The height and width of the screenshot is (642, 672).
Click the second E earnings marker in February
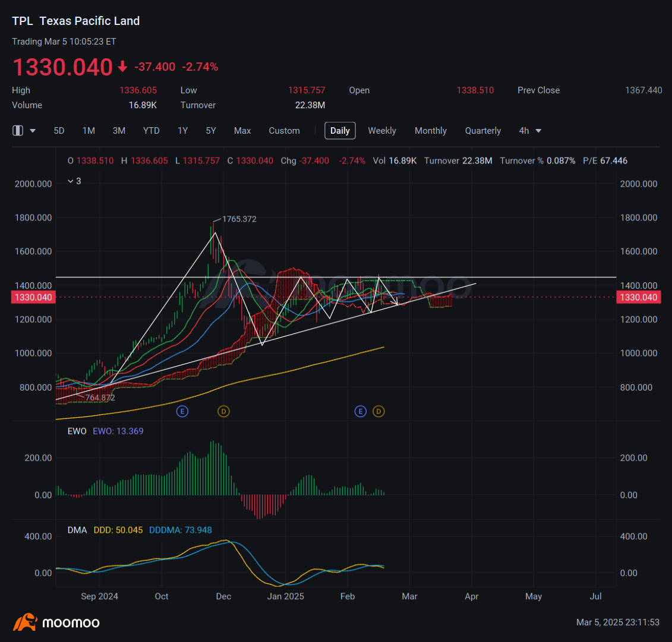361,412
